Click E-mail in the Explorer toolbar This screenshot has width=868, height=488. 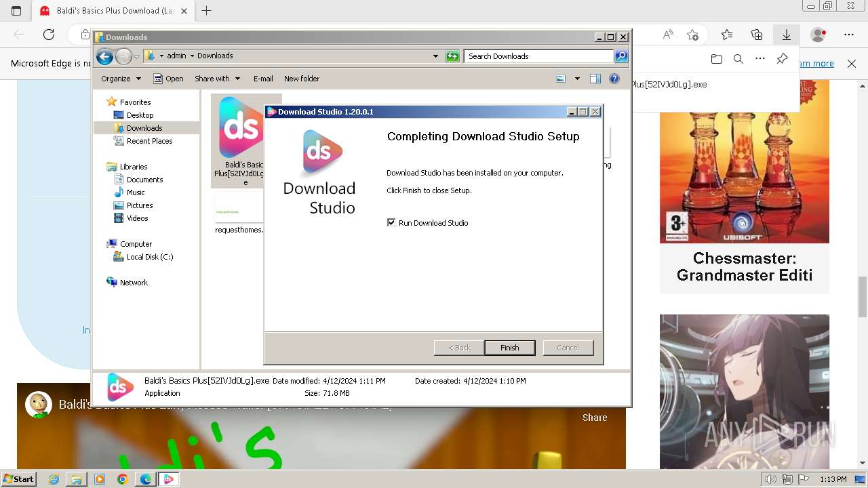263,79
